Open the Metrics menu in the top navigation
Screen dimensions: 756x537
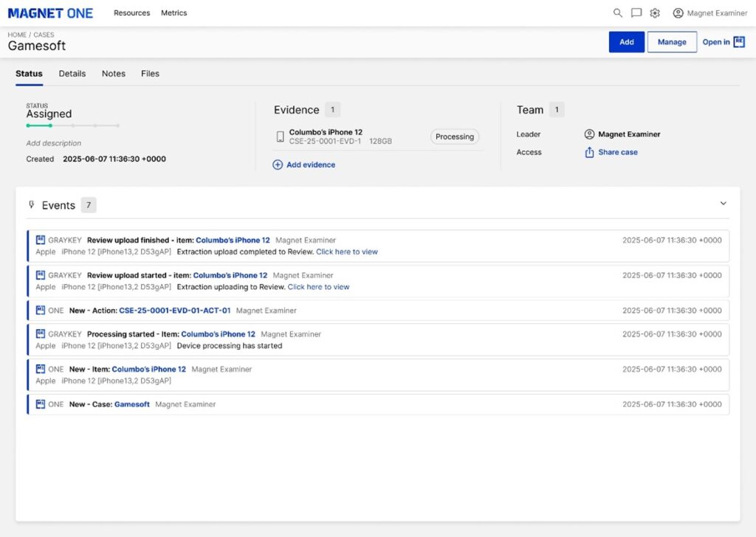tap(174, 13)
